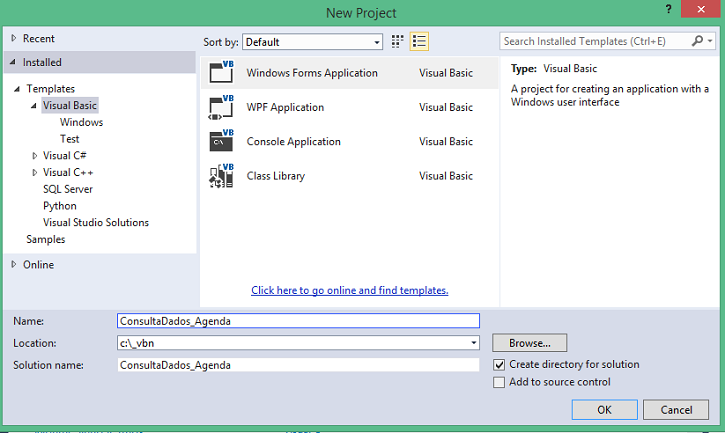The height and width of the screenshot is (433, 725).
Task: Select Python in the templates tree
Action: coord(60,206)
